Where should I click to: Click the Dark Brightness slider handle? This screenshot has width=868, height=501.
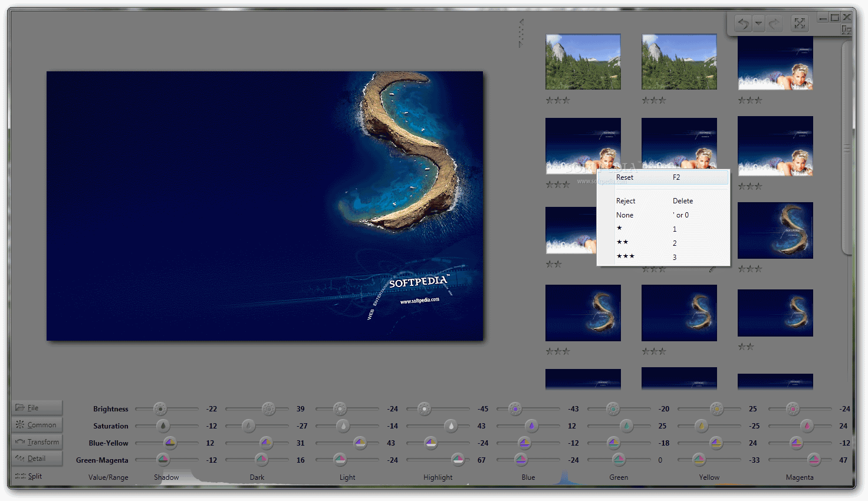268,408
